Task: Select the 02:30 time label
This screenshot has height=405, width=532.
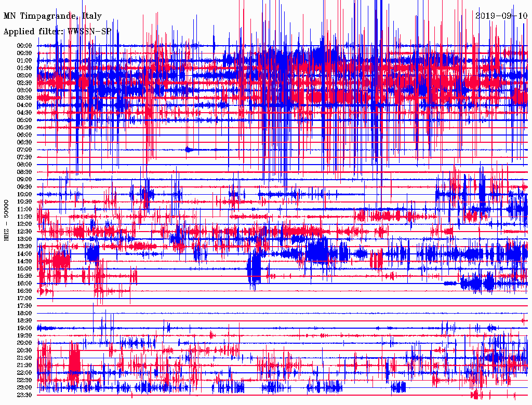Action: tap(24, 83)
